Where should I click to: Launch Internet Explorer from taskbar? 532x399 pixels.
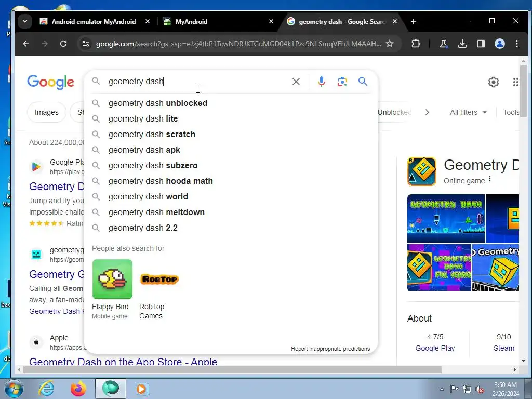46,389
